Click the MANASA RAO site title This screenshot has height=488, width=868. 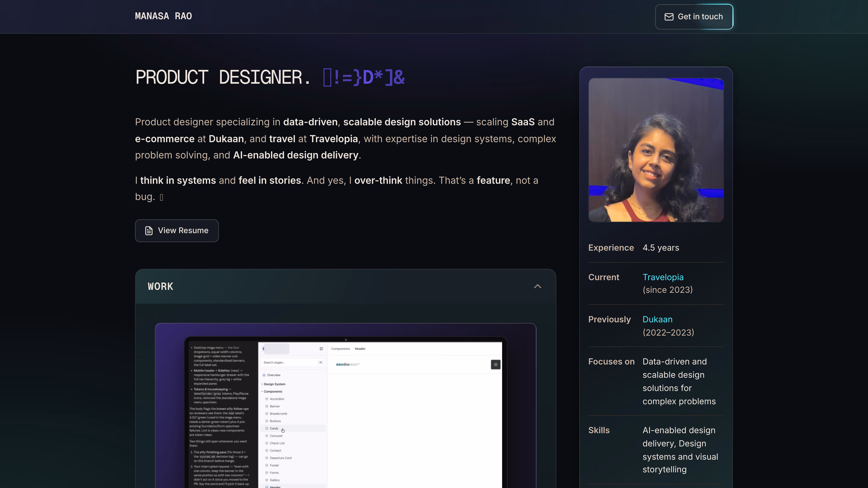click(x=163, y=16)
